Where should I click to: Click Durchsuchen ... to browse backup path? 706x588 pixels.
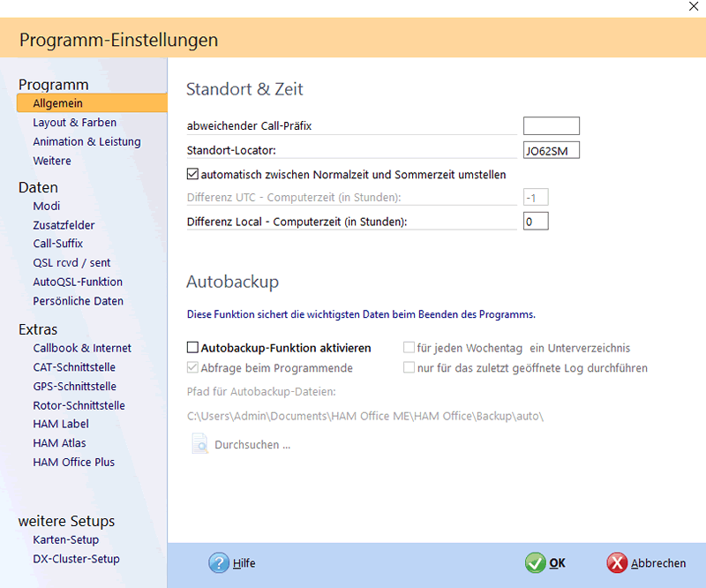(x=252, y=445)
